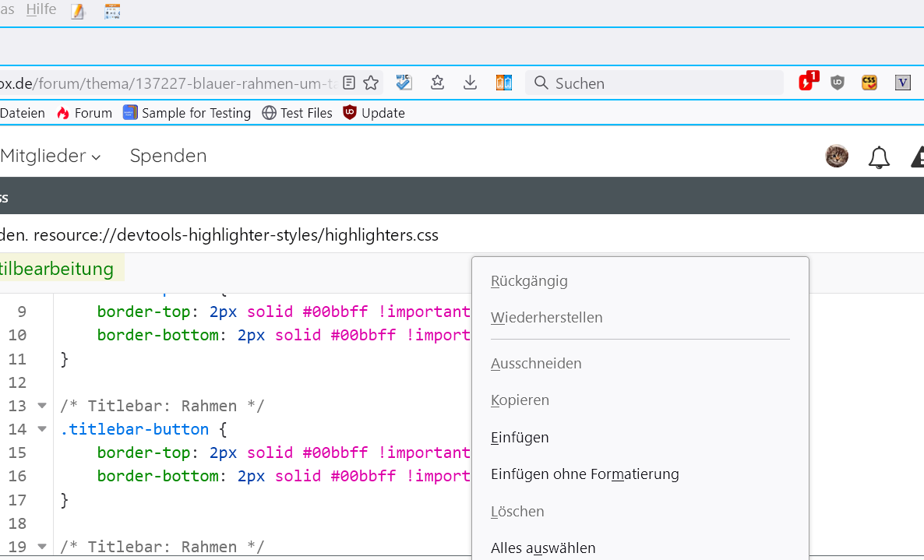Click the W3C validator toolbar icon
924x560 pixels.
pyautogui.click(x=404, y=83)
